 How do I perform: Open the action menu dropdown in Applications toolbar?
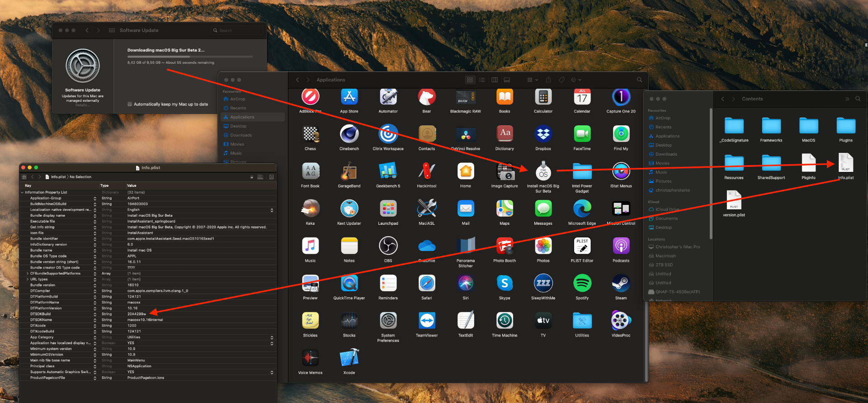[576, 80]
